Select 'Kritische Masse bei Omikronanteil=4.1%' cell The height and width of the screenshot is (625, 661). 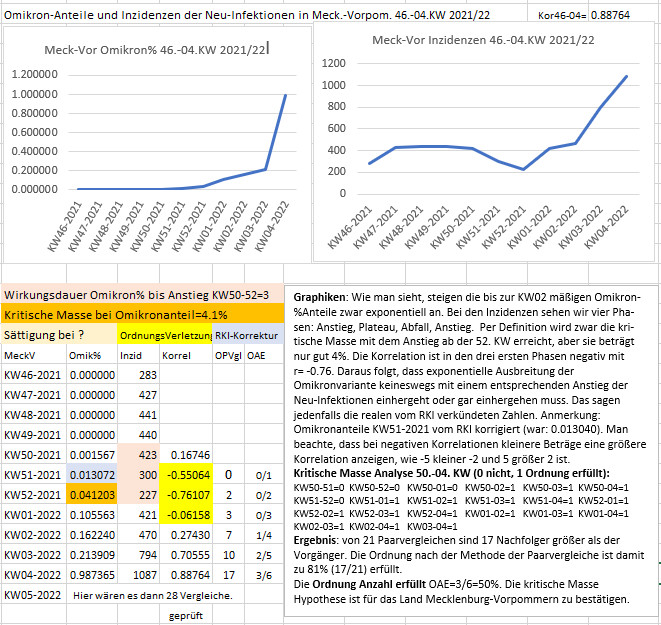tap(142, 315)
